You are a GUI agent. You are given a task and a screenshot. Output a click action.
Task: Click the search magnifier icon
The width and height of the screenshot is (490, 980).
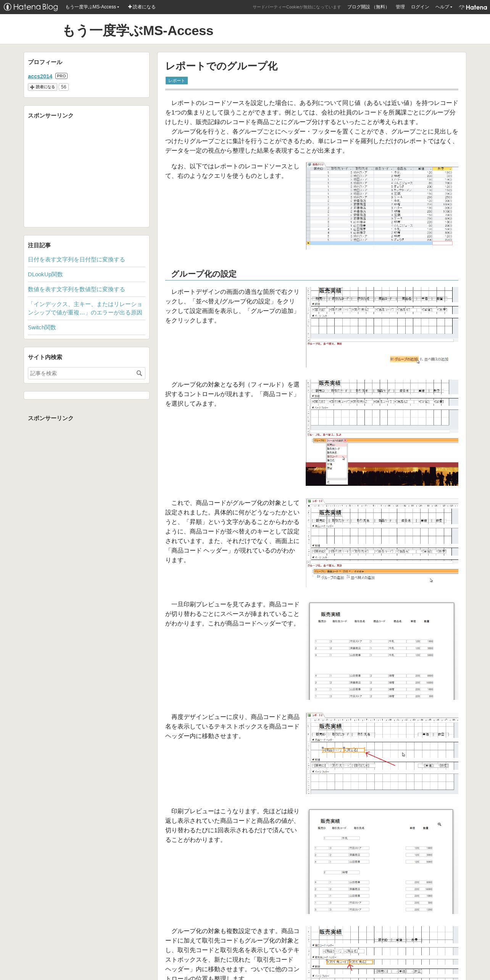pos(139,373)
